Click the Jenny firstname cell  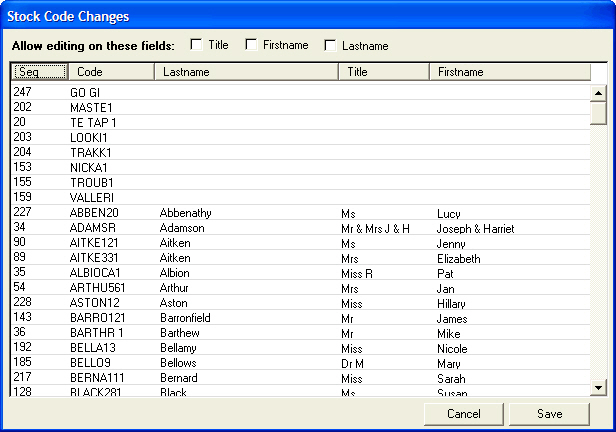pyautogui.click(x=451, y=244)
